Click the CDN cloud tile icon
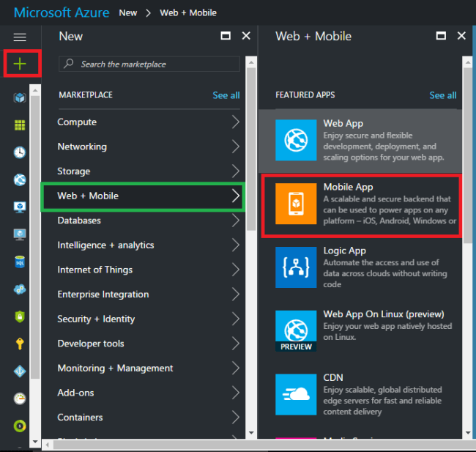The width and height of the screenshot is (476, 452). click(x=296, y=395)
